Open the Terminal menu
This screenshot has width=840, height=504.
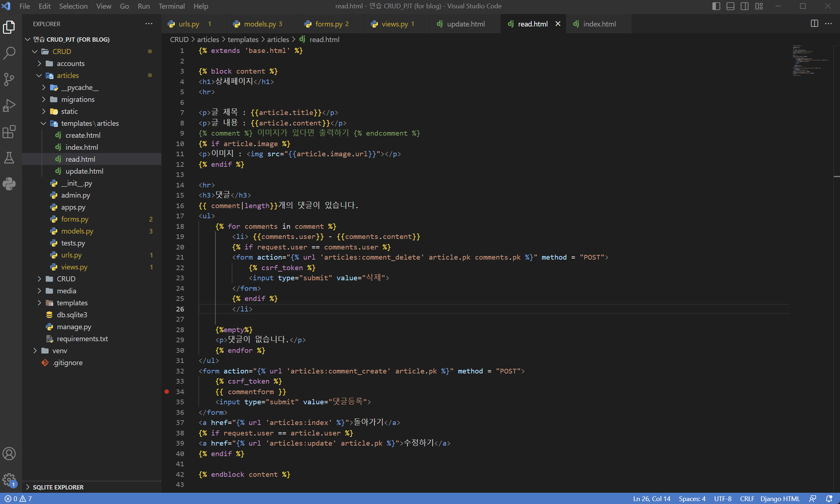click(x=171, y=6)
